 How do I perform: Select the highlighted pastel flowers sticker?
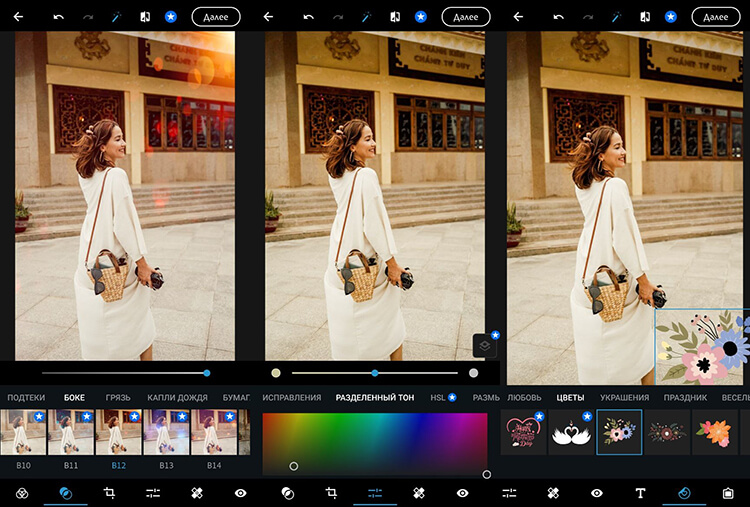[619, 432]
